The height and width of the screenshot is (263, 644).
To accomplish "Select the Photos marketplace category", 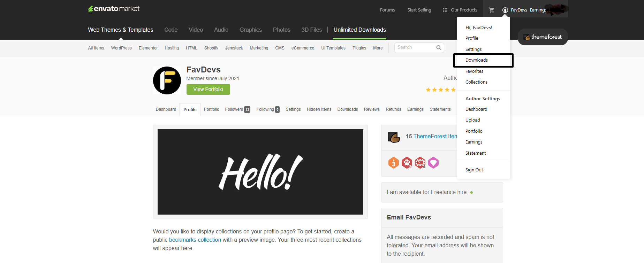I will pos(282,30).
